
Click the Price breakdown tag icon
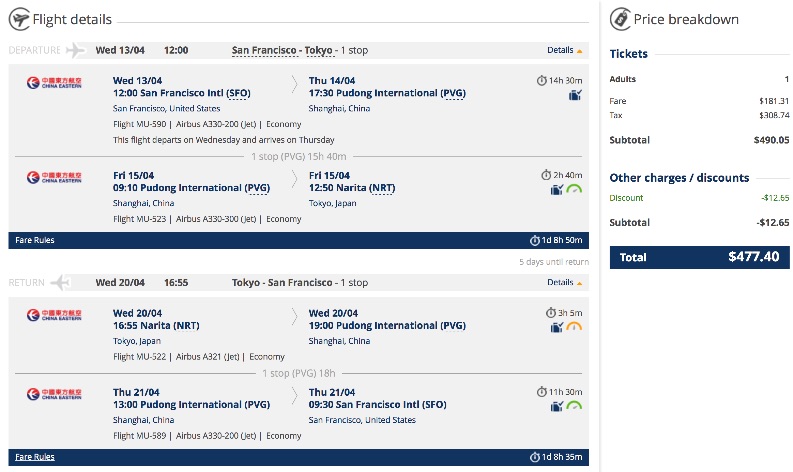pos(620,19)
